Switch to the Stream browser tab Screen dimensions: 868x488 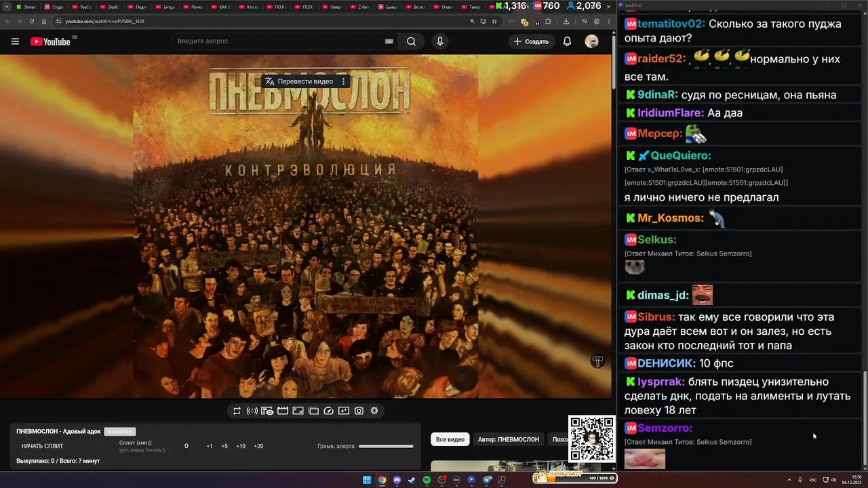pos(27,7)
